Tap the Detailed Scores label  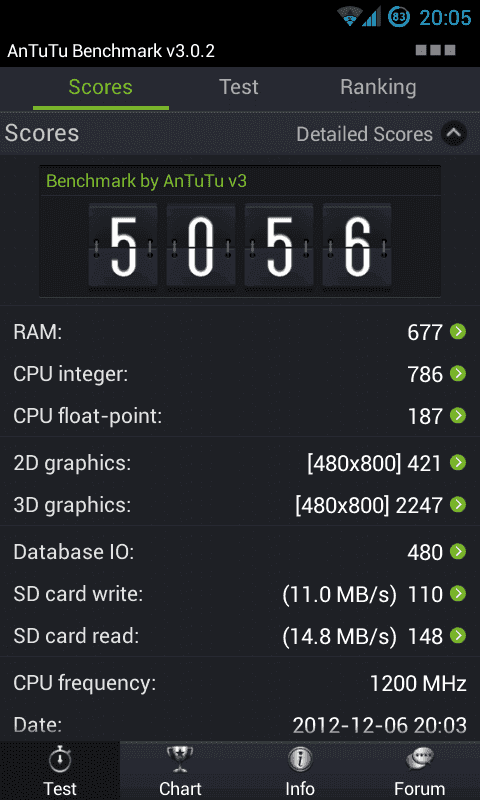click(364, 134)
